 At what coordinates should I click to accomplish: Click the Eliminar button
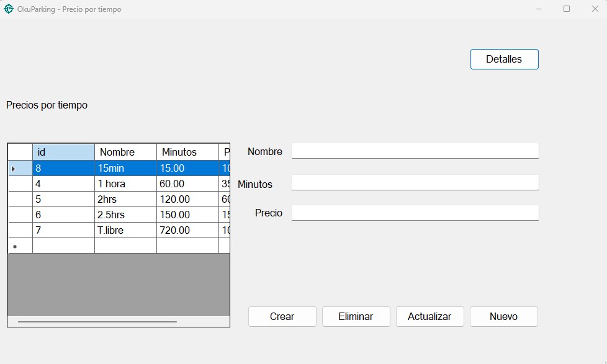click(x=356, y=316)
